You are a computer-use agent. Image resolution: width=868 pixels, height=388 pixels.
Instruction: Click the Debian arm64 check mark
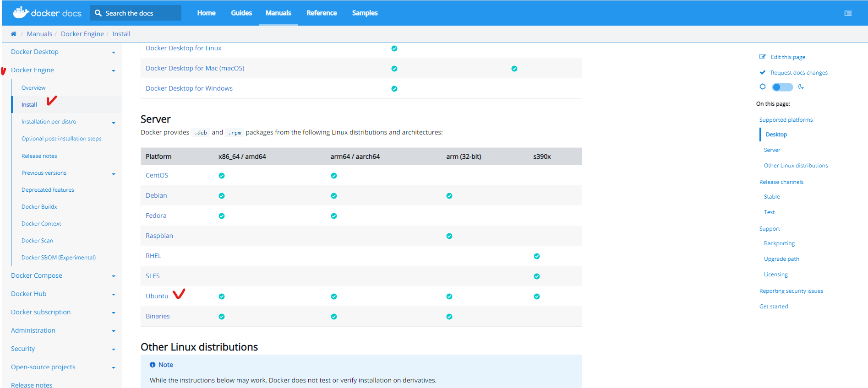(334, 196)
